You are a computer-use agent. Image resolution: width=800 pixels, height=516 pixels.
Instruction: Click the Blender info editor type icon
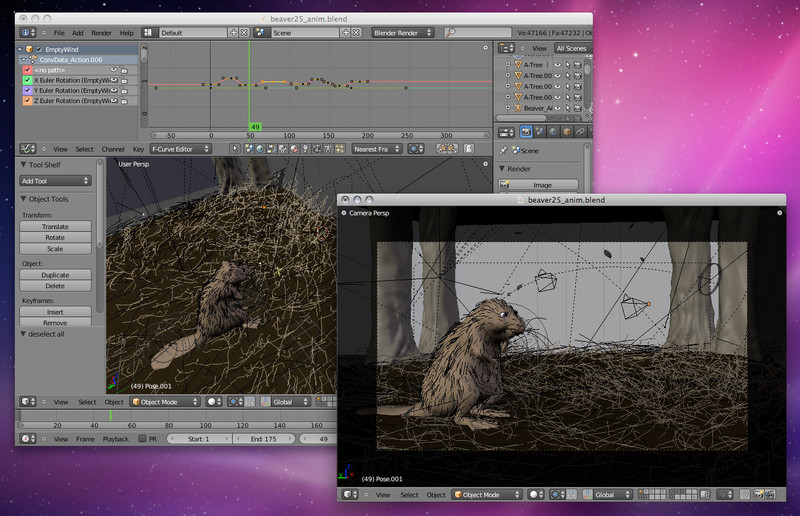click(26, 33)
